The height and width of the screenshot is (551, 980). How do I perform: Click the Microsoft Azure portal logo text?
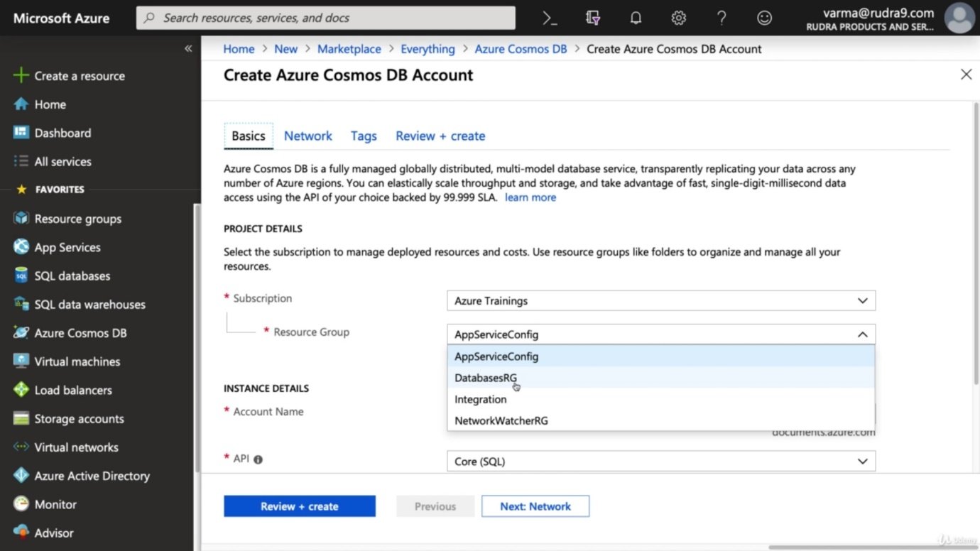click(x=62, y=18)
